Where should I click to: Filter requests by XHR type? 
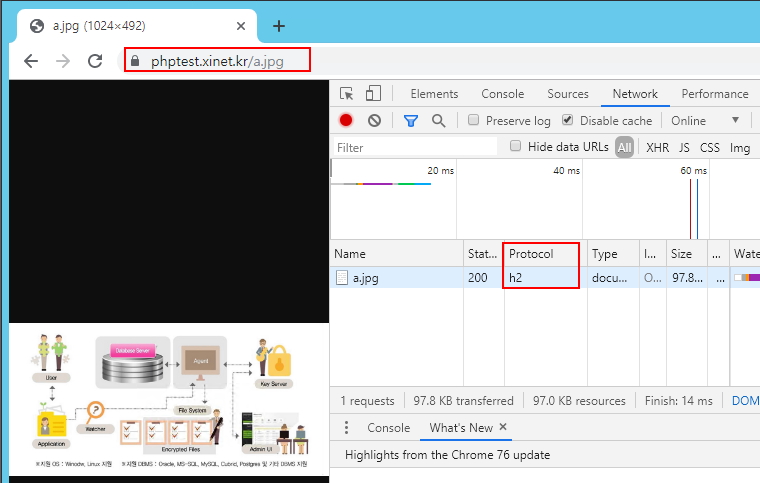pos(657,147)
